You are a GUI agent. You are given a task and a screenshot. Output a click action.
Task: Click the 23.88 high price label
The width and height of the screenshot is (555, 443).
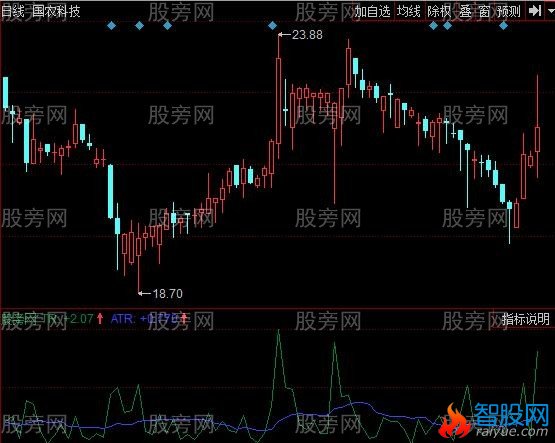[307, 35]
